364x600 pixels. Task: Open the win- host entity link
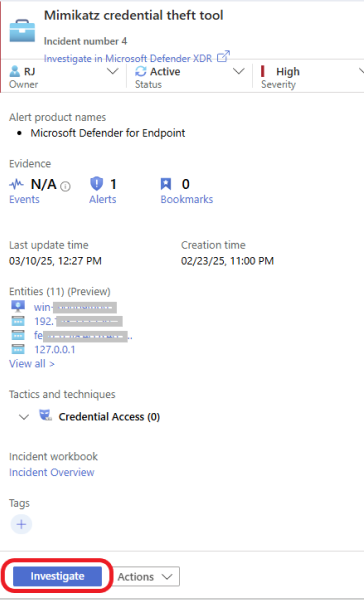point(75,308)
